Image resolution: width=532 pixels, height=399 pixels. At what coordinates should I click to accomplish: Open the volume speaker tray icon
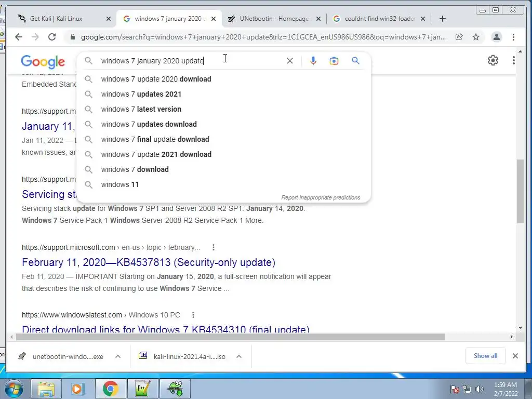(x=479, y=389)
